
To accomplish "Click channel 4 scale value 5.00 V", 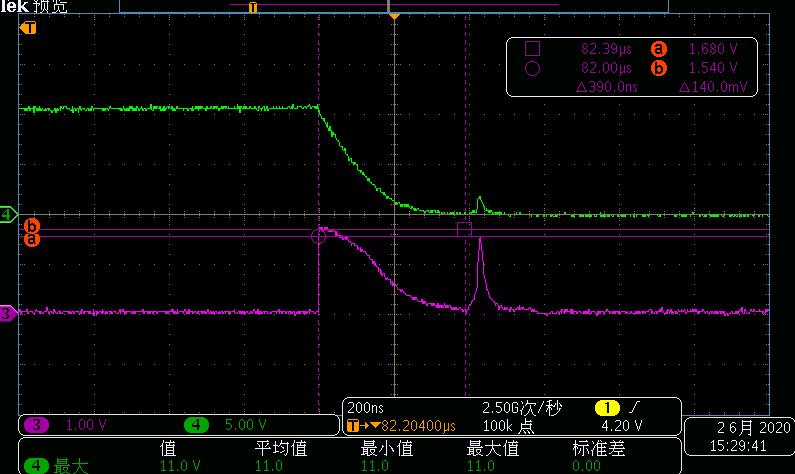I will [245, 425].
